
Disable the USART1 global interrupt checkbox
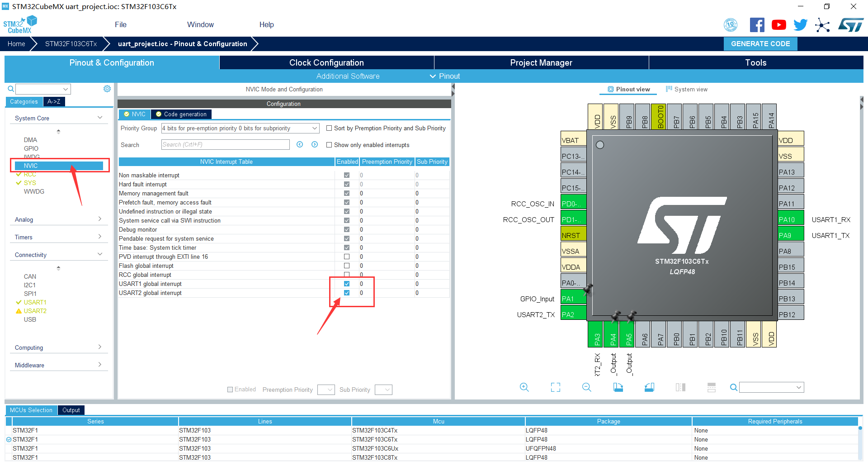click(347, 284)
